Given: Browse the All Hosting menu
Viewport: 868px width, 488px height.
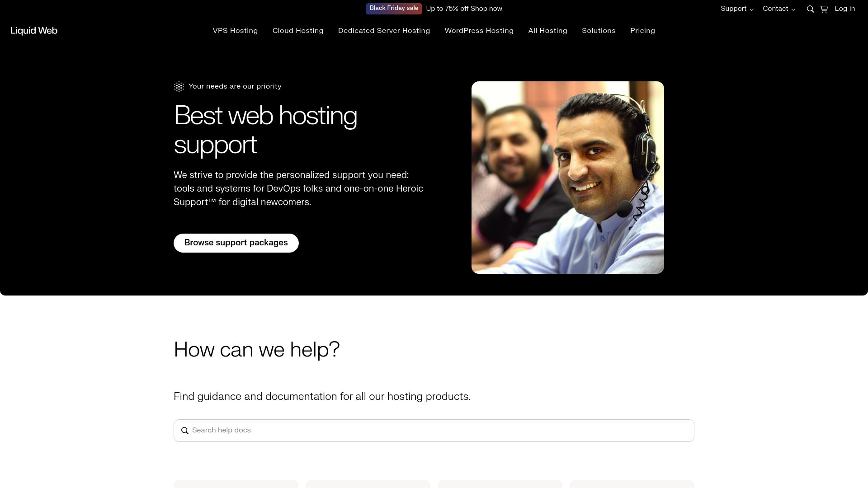Looking at the screenshot, I should click(x=547, y=31).
